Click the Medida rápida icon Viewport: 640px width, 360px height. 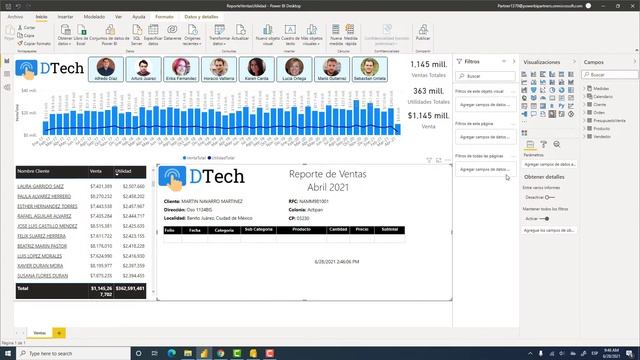point(350,30)
